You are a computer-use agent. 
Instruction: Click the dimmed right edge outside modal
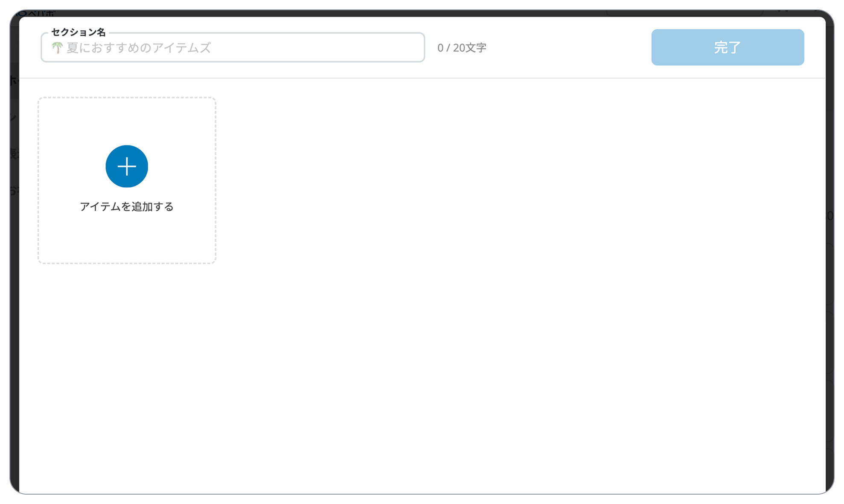830,256
